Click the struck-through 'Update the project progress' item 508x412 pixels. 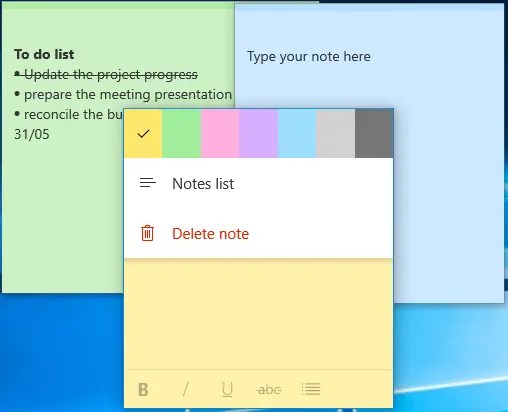[x=106, y=75]
